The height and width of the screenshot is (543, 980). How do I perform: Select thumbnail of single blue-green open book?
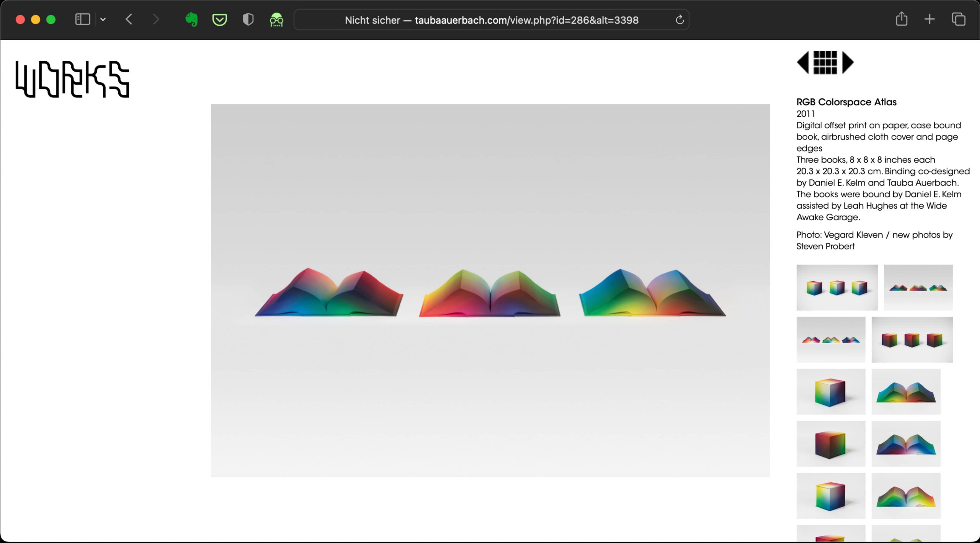pyautogui.click(x=906, y=391)
